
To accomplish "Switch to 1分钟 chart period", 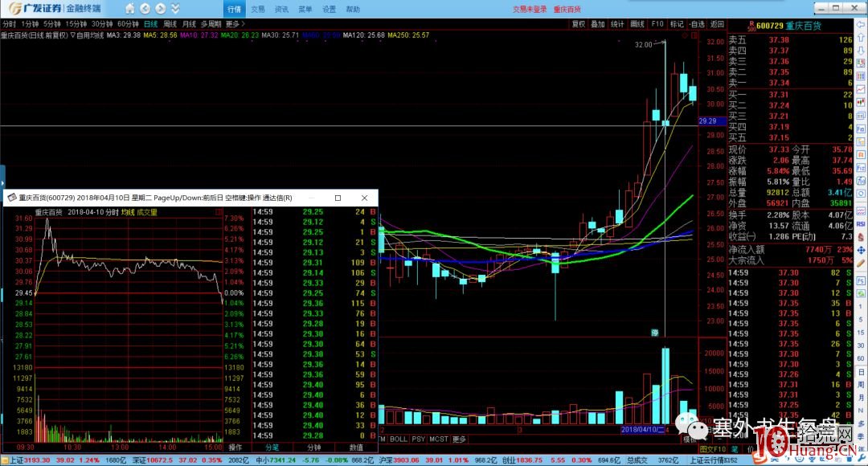I will (x=30, y=24).
